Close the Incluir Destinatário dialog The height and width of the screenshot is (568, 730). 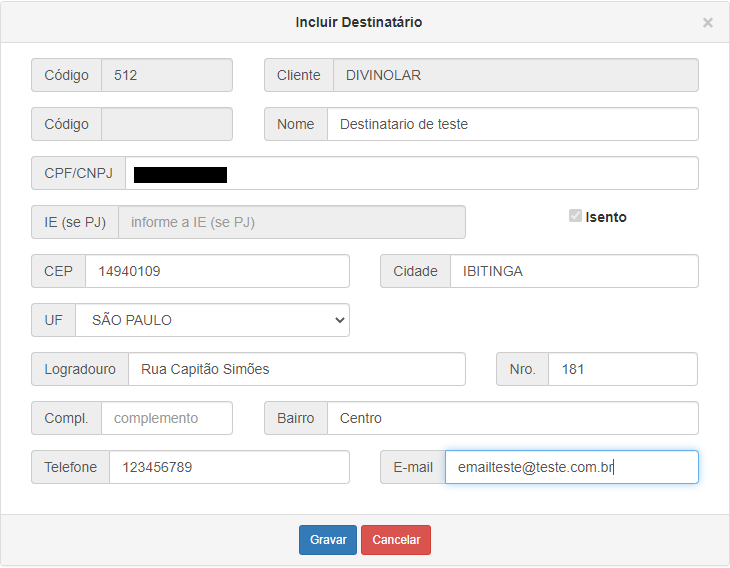707,22
